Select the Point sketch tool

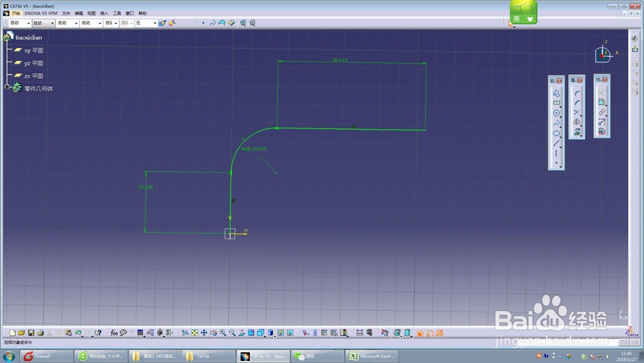pyautogui.click(x=556, y=162)
